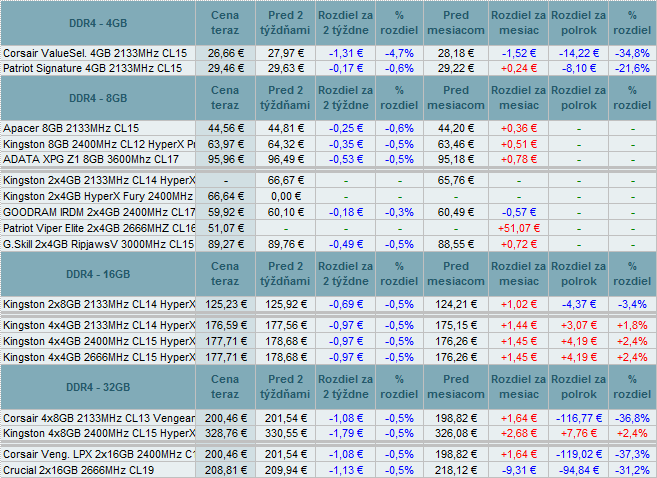Select Crucial 2x16GB 2666MHz CL19 name
The width and height of the screenshot is (657, 478).
click(x=78, y=470)
